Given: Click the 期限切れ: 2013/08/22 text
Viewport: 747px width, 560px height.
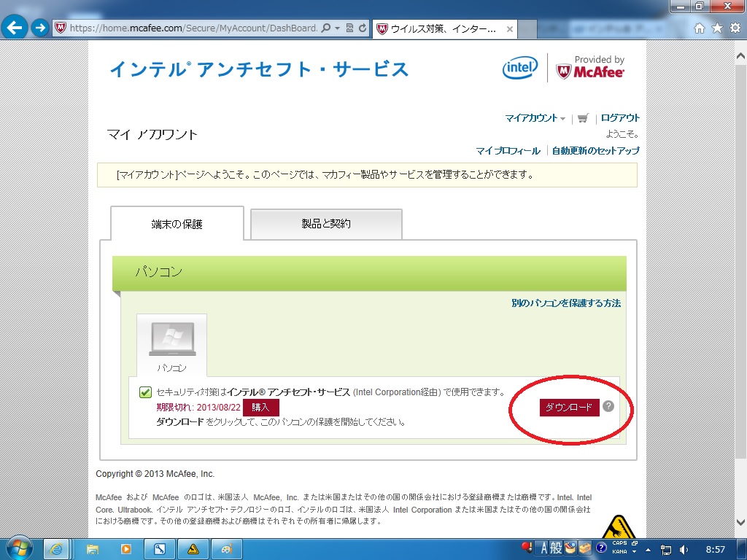Looking at the screenshot, I should 198,408.
